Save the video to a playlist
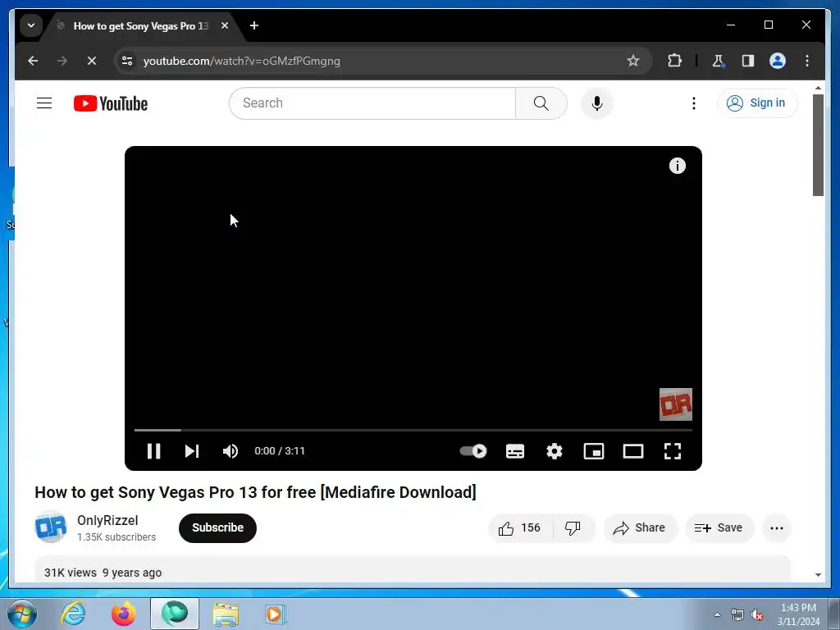The image size is (840, 630). pyautogui.click(x=719, y=528)
